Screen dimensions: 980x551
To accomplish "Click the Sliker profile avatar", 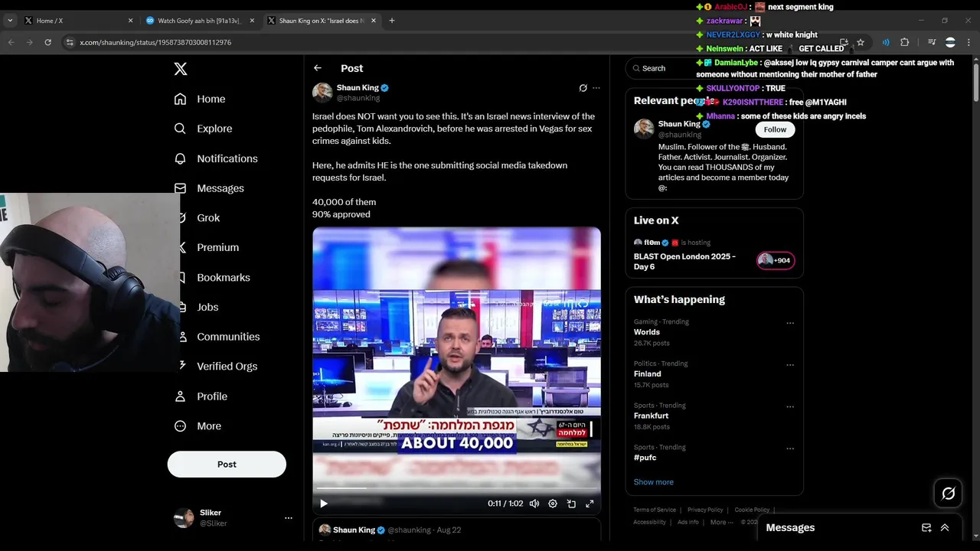I will click(x=184, y=518).
